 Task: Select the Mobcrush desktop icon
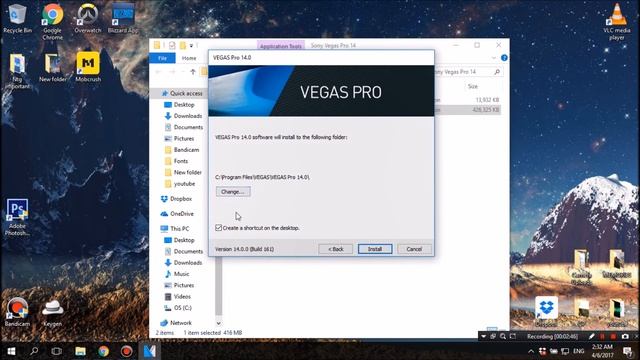[88, 67]
